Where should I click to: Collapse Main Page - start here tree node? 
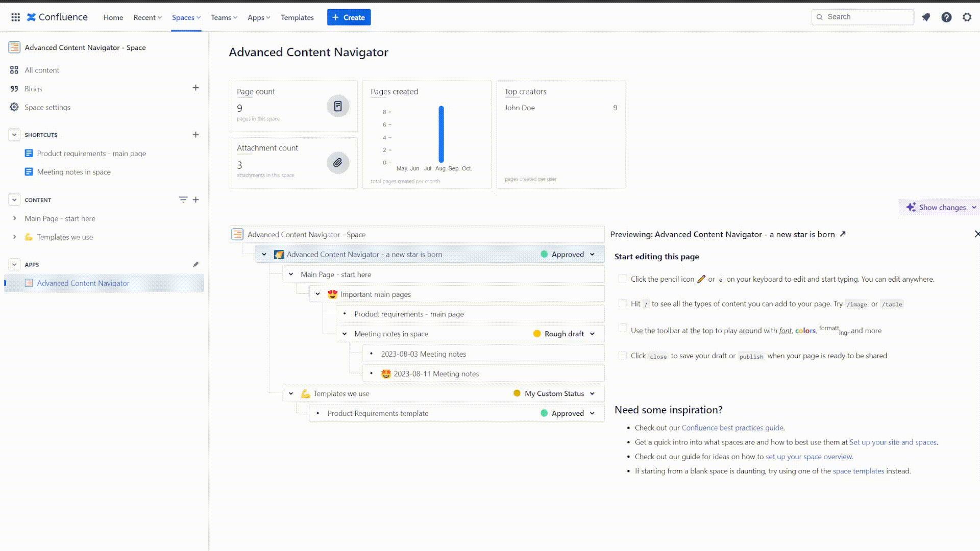[x=291, y=274]
